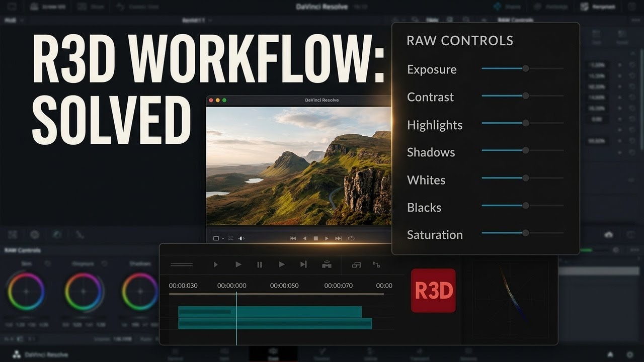Jump to last frame in the viewer transport
644x362 pixels.
coord(338,238)
